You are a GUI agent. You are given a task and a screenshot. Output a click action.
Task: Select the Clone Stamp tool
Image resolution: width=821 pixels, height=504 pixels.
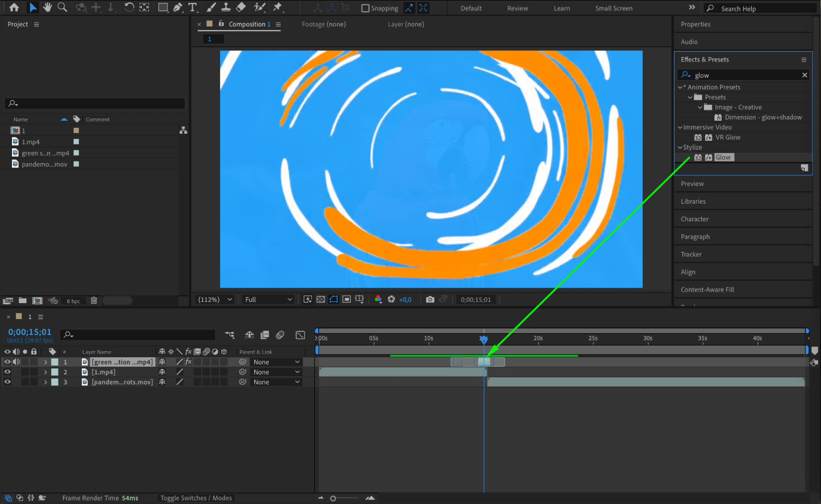pyautogui.click(x=225, y=7)
